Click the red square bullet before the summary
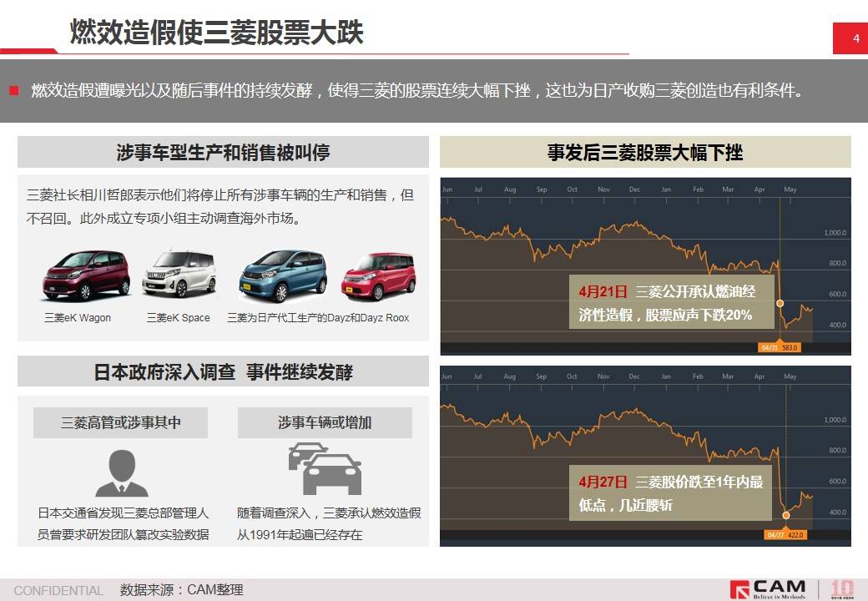Viewport: 868px width, 601px height. [14, 90]
